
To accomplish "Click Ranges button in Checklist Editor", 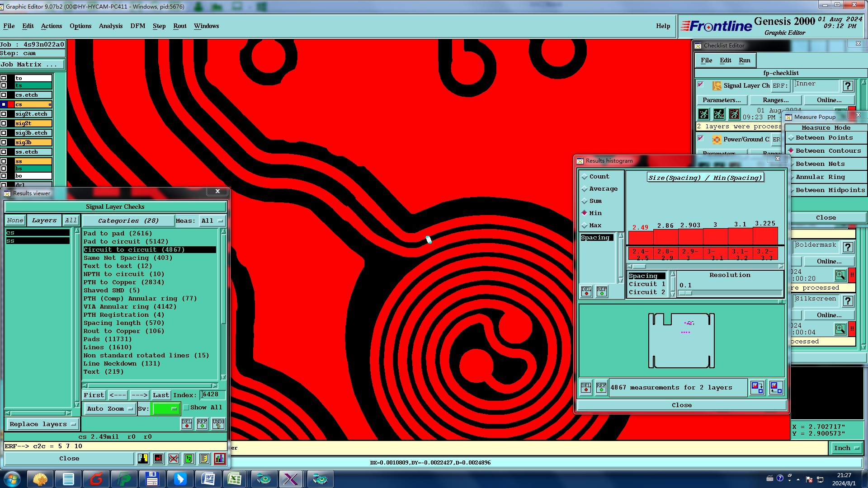I will [775, 100].
